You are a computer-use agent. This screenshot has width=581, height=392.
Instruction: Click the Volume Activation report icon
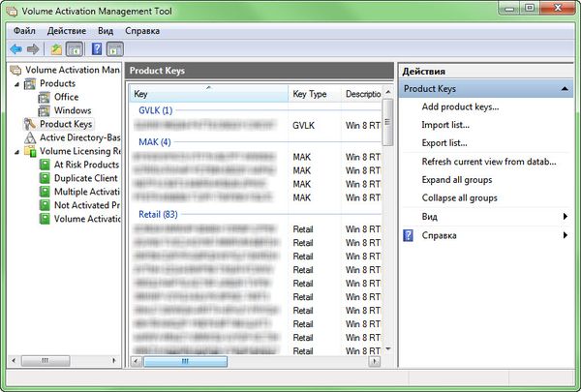45,219
